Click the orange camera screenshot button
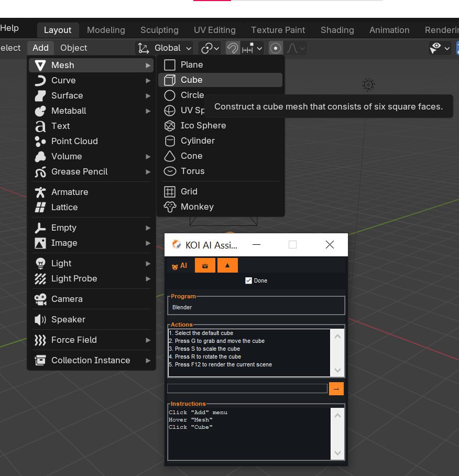This screenshot has width=459, height=476. click(x=205, y=266)
